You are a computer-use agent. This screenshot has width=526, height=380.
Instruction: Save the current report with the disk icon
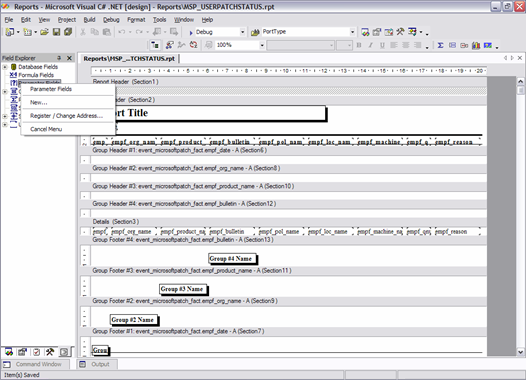56,32
